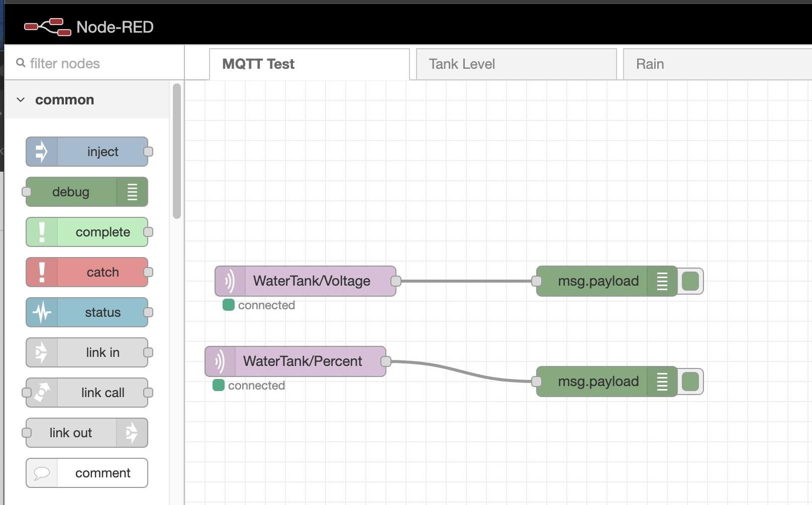Click the heartbeat icon on the status node
The image size is (812, 505).
tap(42, 312)
